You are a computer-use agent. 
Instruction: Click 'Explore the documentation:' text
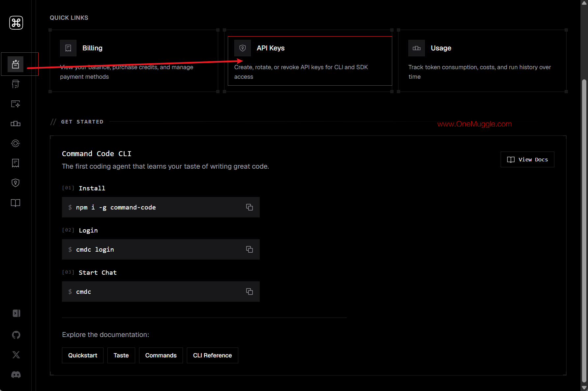(x=105, y=335)
